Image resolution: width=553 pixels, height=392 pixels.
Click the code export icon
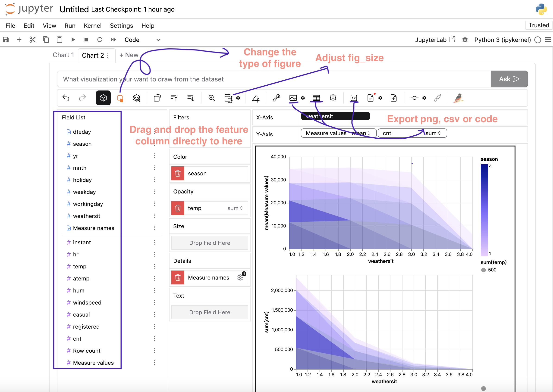coord(354,98)
